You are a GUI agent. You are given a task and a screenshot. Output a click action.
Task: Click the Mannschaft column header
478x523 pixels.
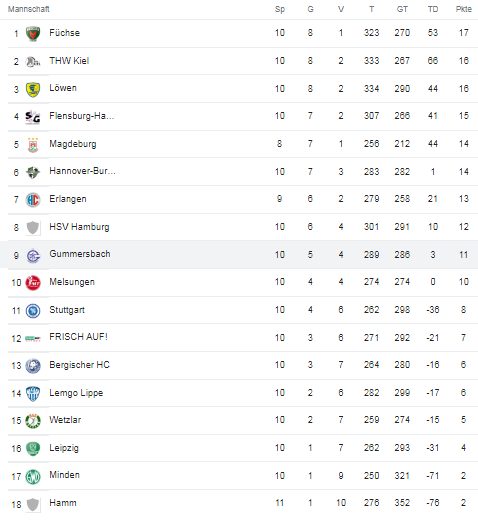(29, 9)
